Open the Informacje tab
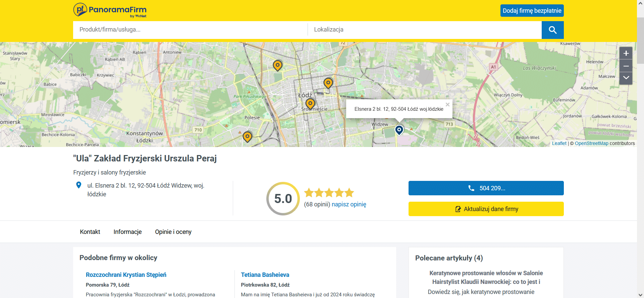Screen dimensions: 644x298 click(127, 232)
